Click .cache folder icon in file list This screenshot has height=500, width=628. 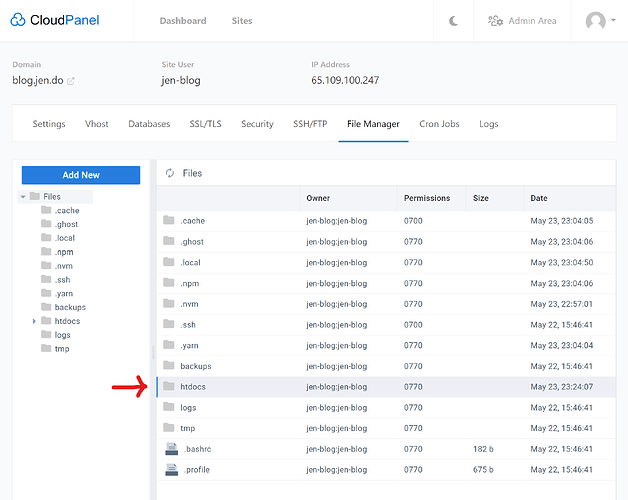click(169, 220)
